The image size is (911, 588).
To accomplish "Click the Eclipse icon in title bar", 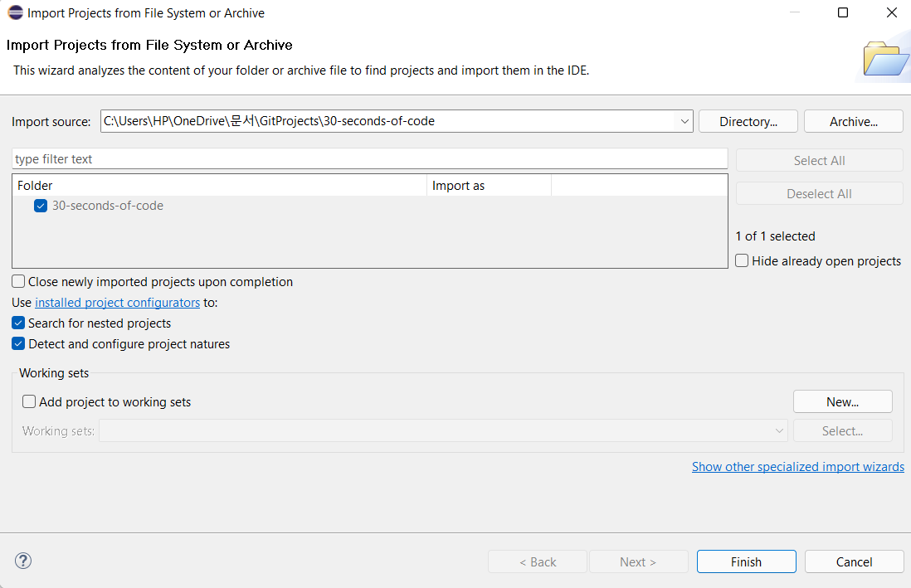I will tap(15, 13).
